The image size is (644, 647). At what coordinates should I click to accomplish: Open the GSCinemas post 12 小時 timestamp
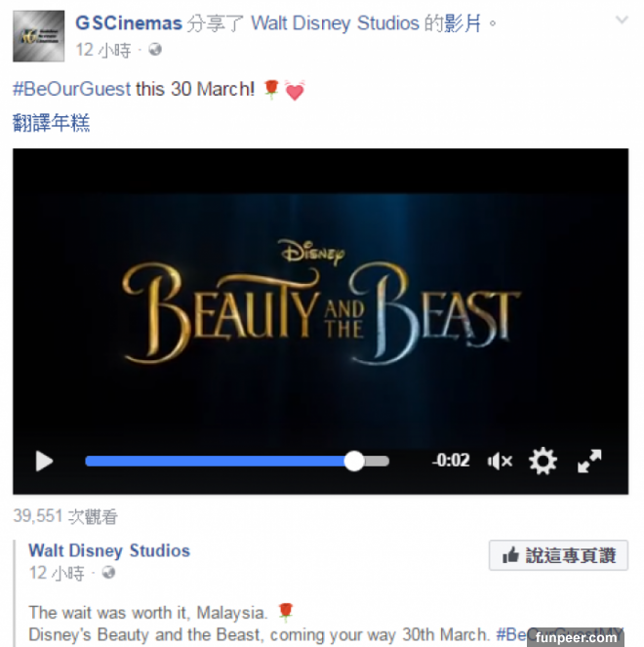coord(102,51)
